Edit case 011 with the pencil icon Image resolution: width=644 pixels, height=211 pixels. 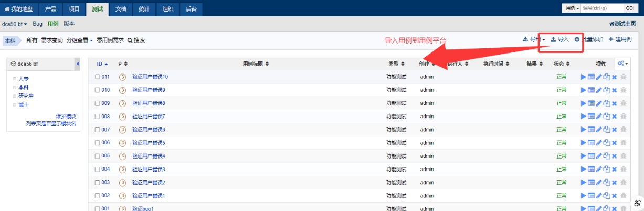pyautogui.click(x=599, y=77)
